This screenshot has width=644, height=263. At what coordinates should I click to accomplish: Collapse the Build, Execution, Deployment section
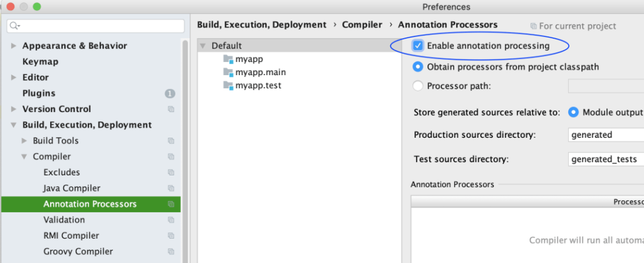click(14, 125)
